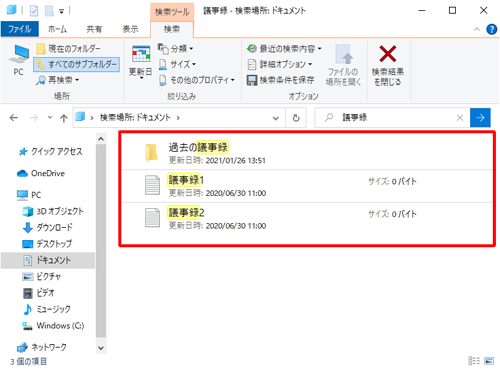Run search with the blue arrow button
The height and width of the screenshot is (370, 500).
[480, 118]
